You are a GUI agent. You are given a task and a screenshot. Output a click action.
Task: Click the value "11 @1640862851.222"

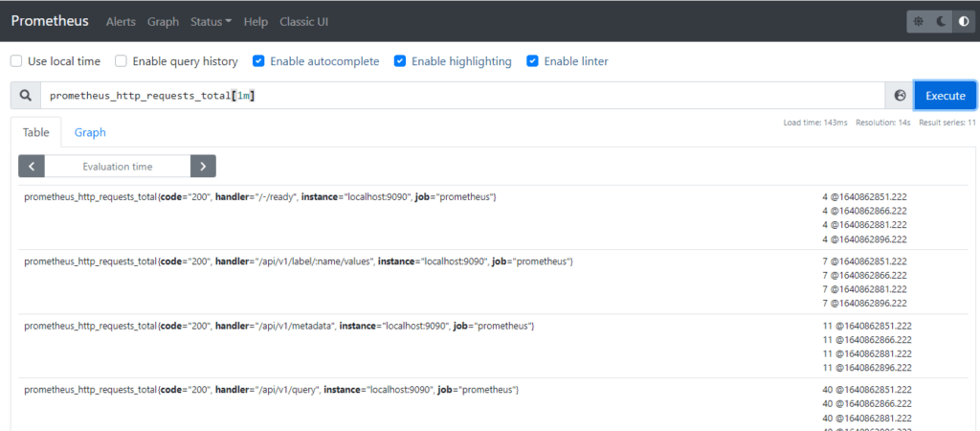(x=867, y=326)
